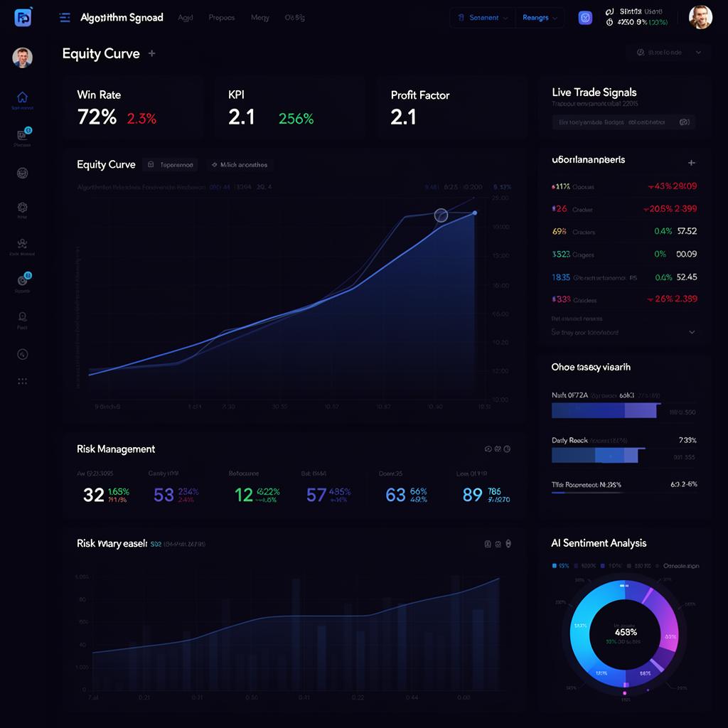The width and height of the screenshot is (728, 728).
Task: Click the Mich aronathos chip on Equity Curve
Action: click(240, 165)
